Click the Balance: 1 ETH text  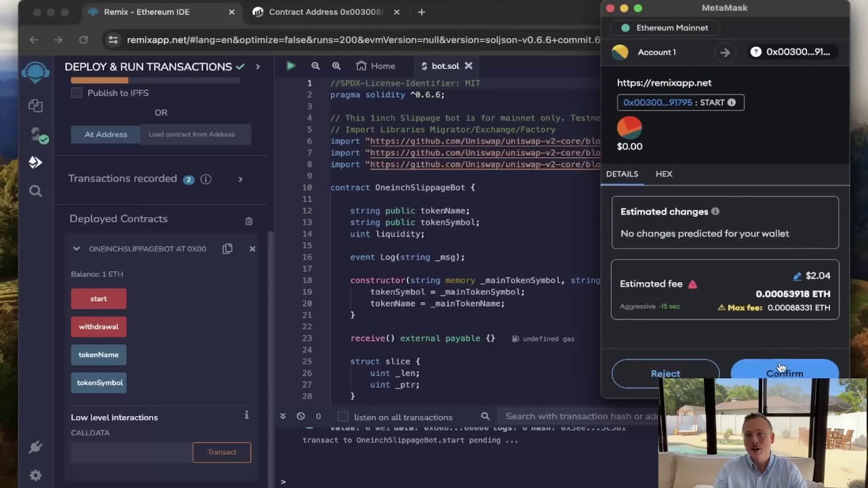(97, 274)
